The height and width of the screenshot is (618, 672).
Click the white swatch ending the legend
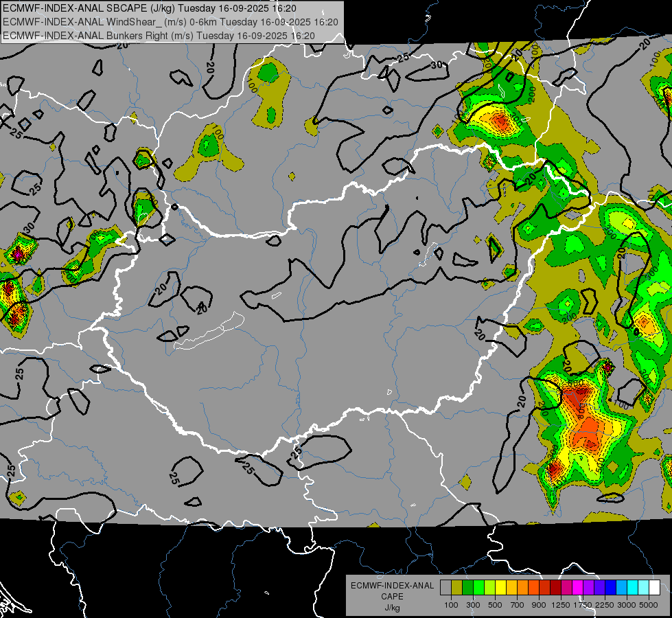pyautogui.click(x=654, y=588)
